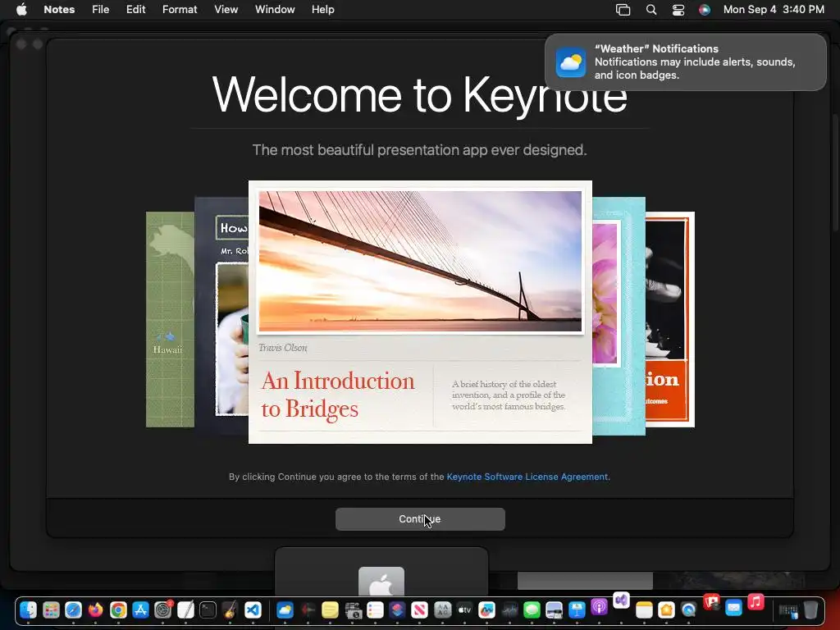
Task: Click the Notes icon in the Dock
Action: (644, 609)
